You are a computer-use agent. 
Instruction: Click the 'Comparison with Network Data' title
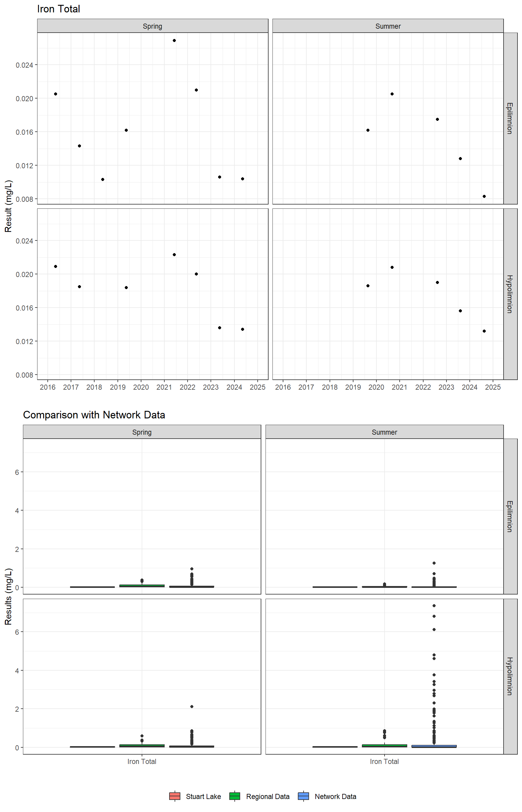pyautogui.click(x=94, y=415)
